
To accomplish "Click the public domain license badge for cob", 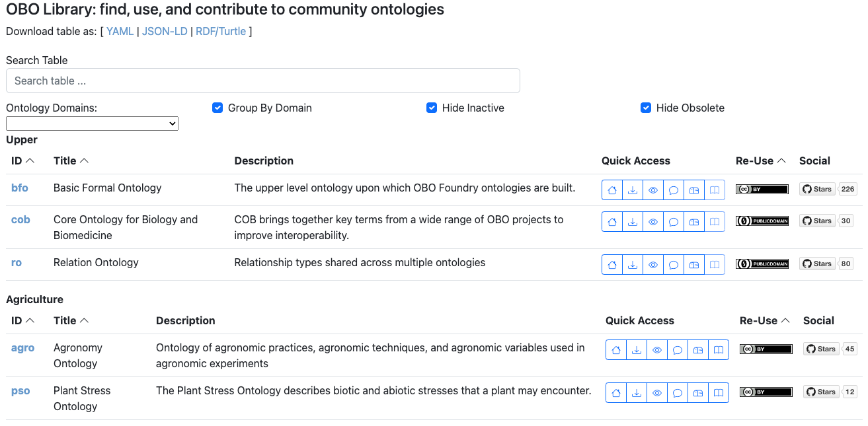I will click(x=762, y=221).
